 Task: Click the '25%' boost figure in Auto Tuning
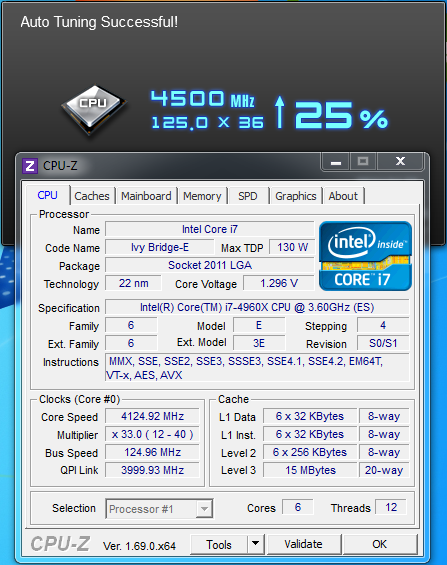tap(341, 116)
